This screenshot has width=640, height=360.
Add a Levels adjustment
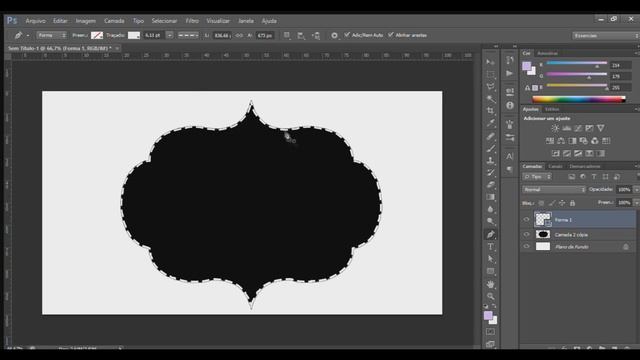567,128
